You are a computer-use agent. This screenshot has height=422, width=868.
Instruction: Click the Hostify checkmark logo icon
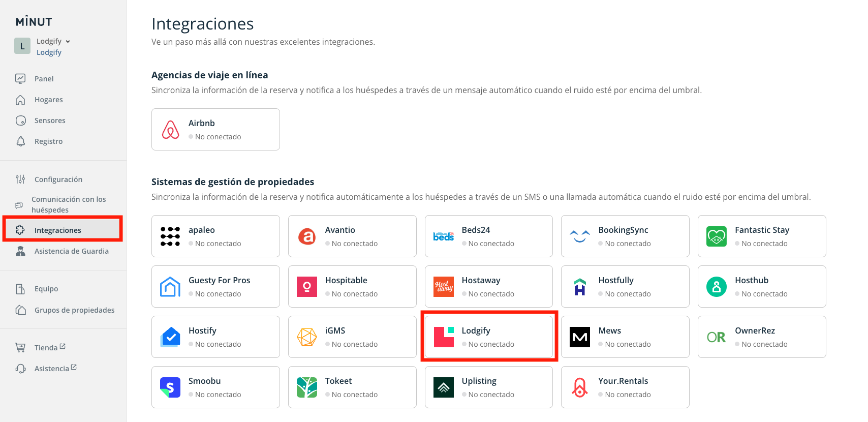click(170, 337)
